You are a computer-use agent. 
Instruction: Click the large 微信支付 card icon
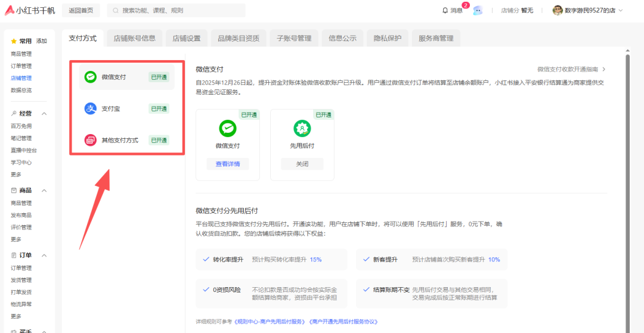(228, 128)
